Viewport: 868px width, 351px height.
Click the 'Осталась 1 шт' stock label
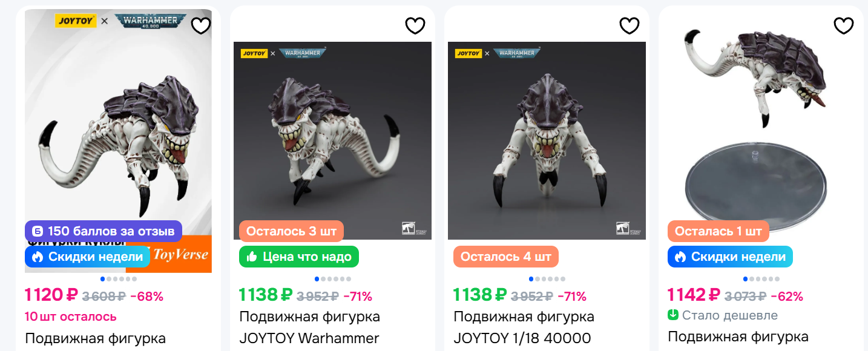point(718,231)
